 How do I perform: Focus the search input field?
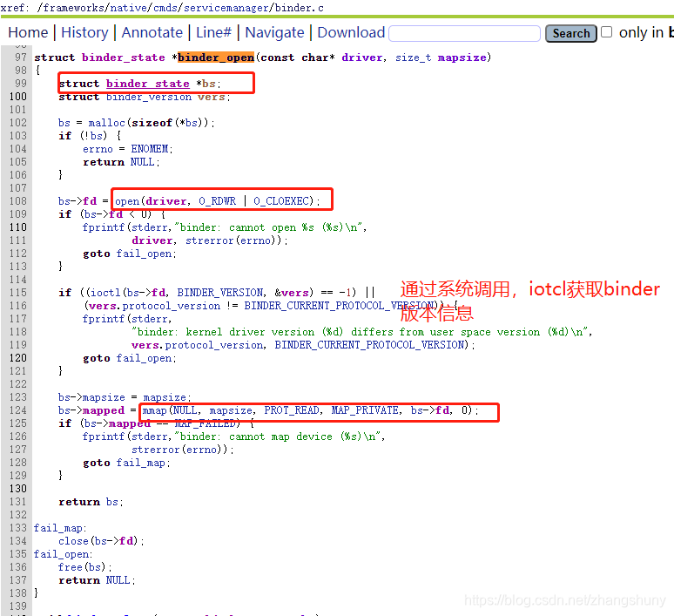tap(465, 34)
